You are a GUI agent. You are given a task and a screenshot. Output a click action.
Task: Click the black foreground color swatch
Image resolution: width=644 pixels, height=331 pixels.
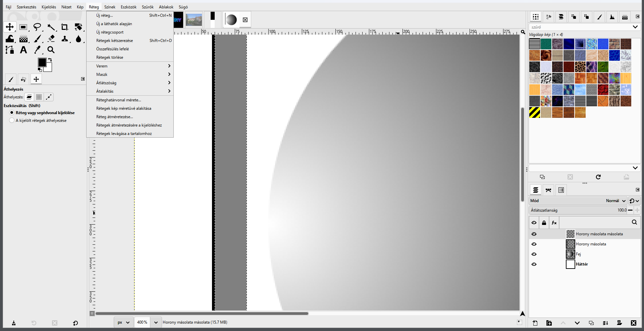[x=42, y=62]
